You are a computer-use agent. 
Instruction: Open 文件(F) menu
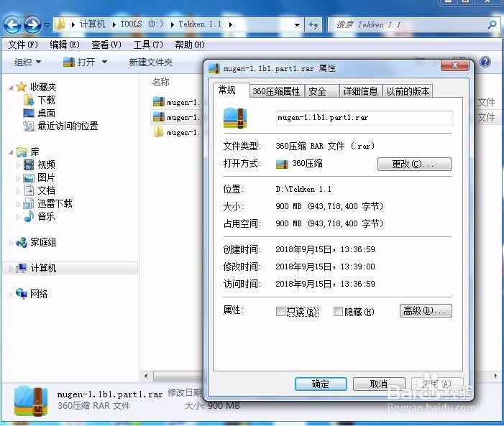coord(23,45)
